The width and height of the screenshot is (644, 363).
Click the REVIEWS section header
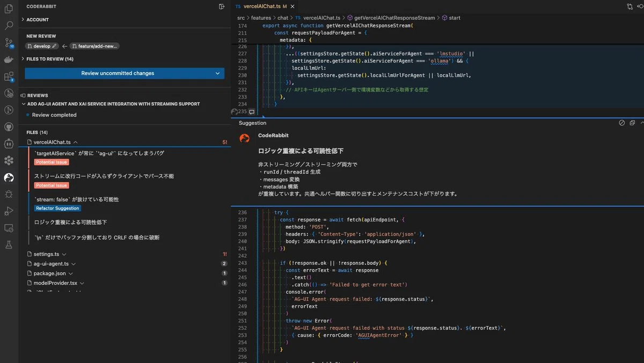pyautogui.click(x=38, y=95)
